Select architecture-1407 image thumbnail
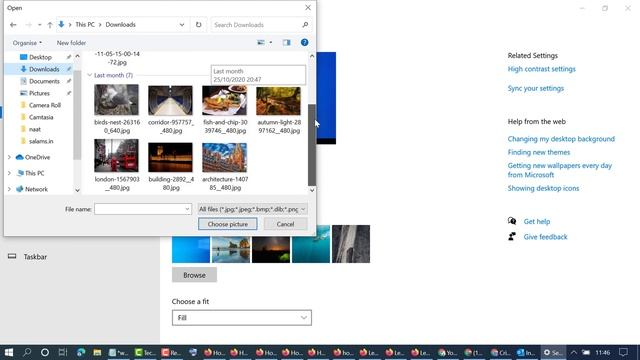Screen dimensions: 640x360 click(x=224, y=158)
